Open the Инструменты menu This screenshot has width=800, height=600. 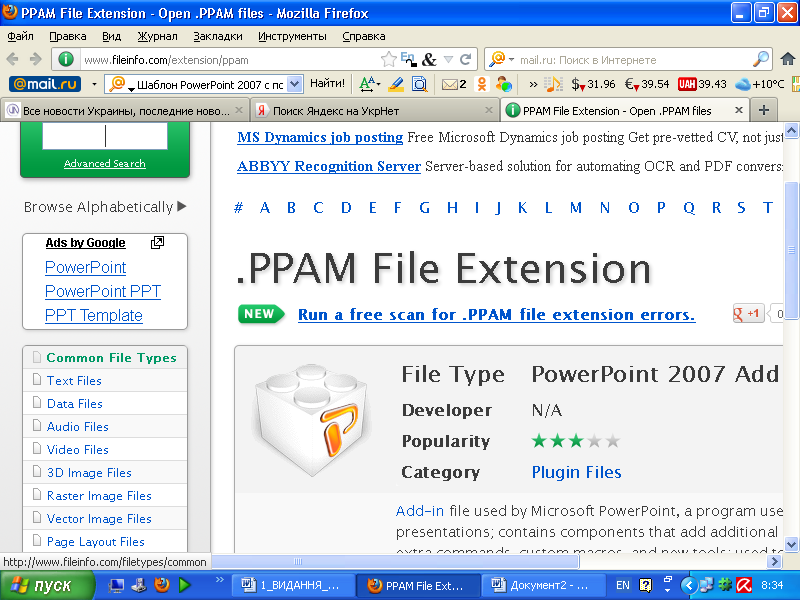pos(292,36)
